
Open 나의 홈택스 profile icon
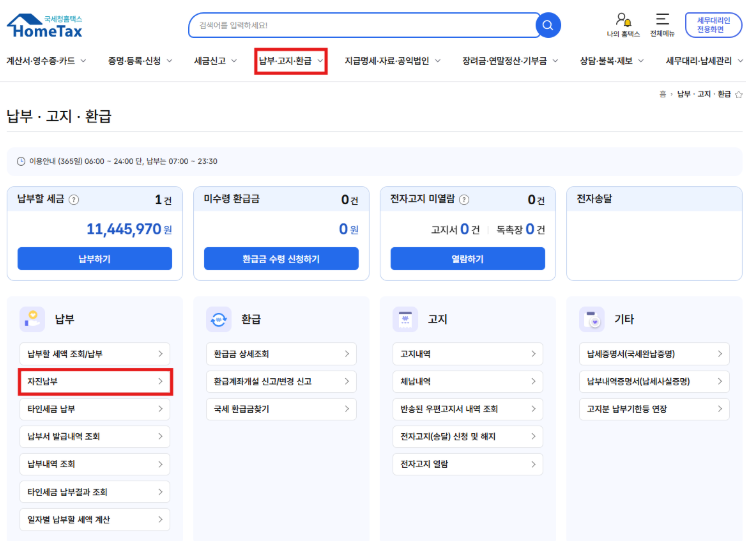[x=623, y=20]
